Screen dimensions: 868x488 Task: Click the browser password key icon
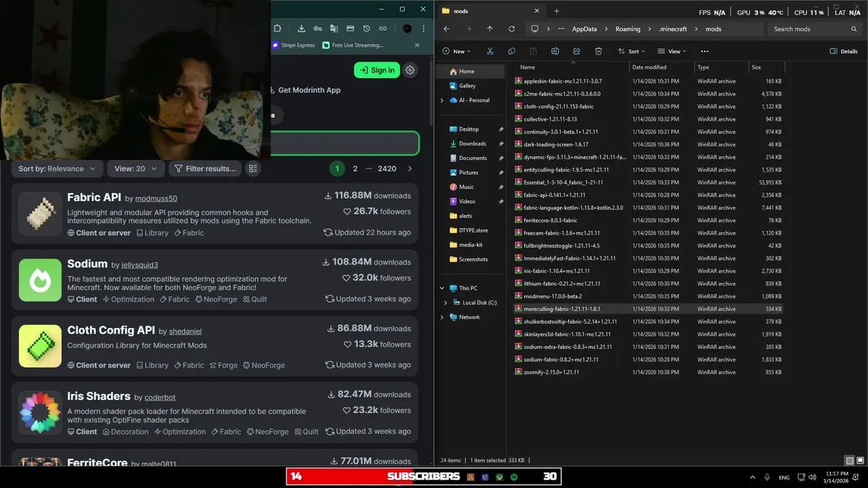pos(317,28)
